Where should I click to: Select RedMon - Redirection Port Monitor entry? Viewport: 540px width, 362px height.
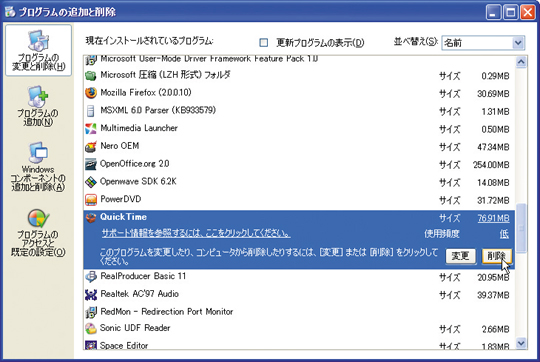pyautogui.click(x=299, y=312)
